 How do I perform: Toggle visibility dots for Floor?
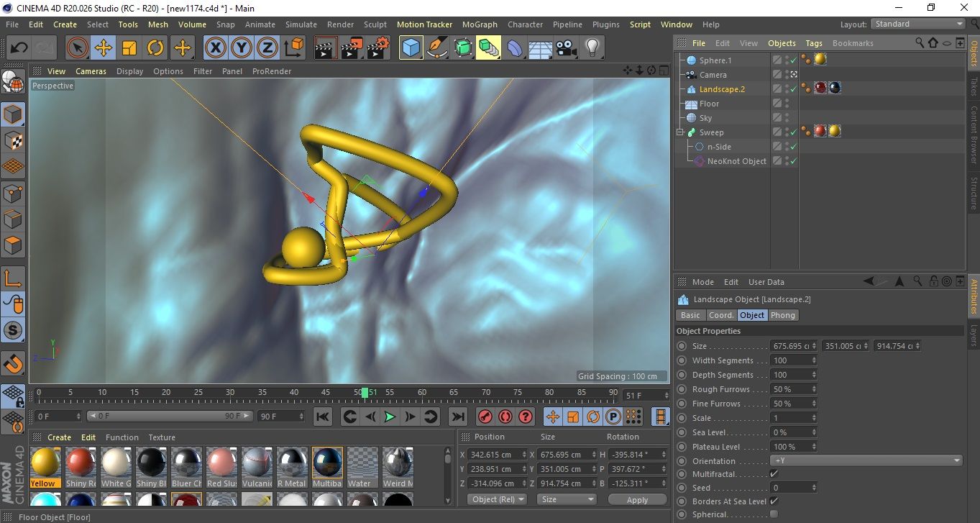(x=787, y=104)
